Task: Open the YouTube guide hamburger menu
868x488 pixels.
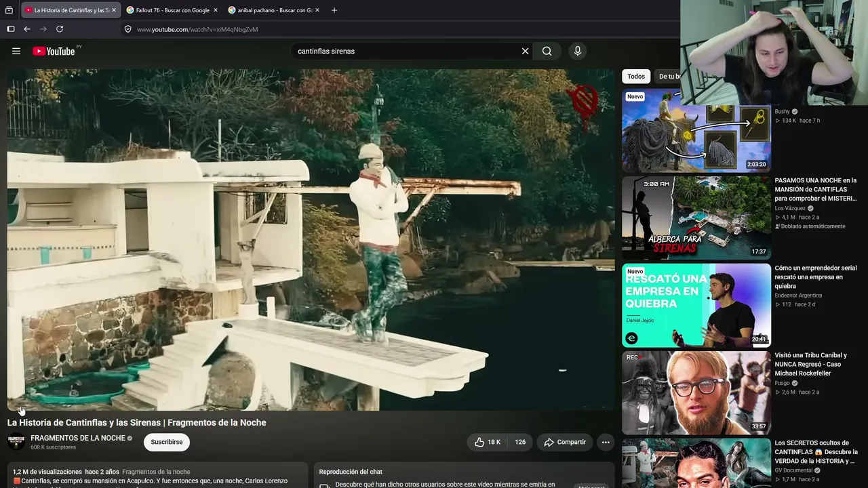Action: tap(16, 51)
